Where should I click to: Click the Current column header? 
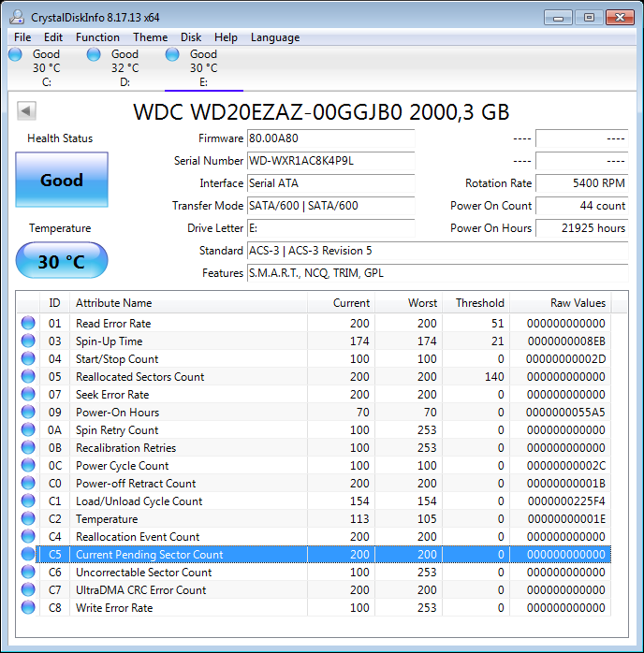341,303
